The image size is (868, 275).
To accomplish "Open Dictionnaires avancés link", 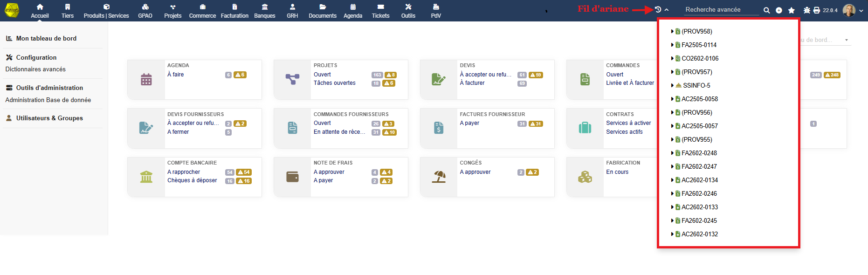I will pyautogui.click(x=35, y=69).
